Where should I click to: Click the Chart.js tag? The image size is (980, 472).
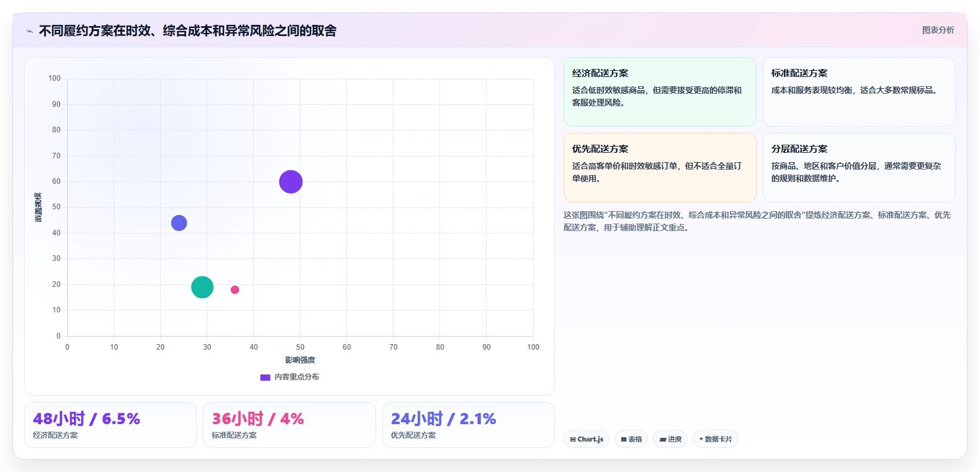pyautogui.click(x=587, y=439)
